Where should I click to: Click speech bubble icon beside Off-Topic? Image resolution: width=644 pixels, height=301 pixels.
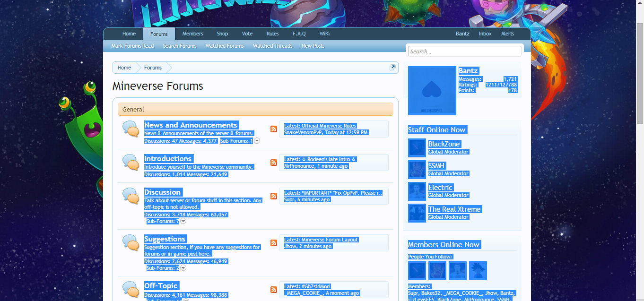[x=130, y=289]
